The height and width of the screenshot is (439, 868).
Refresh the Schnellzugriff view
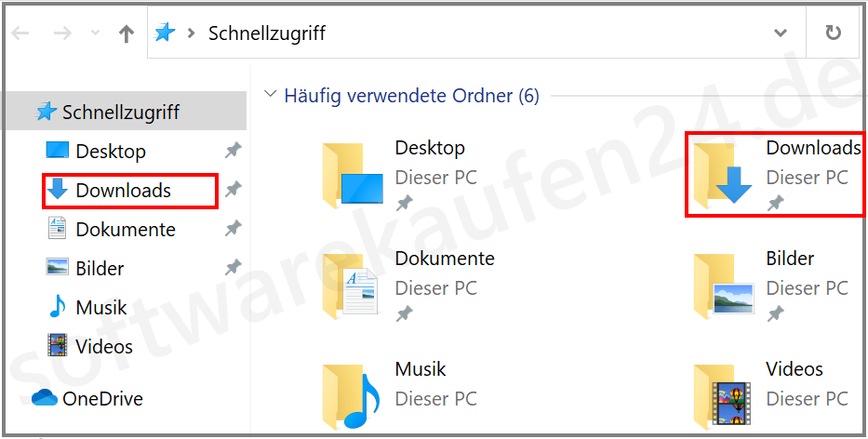tap(833, 33)
